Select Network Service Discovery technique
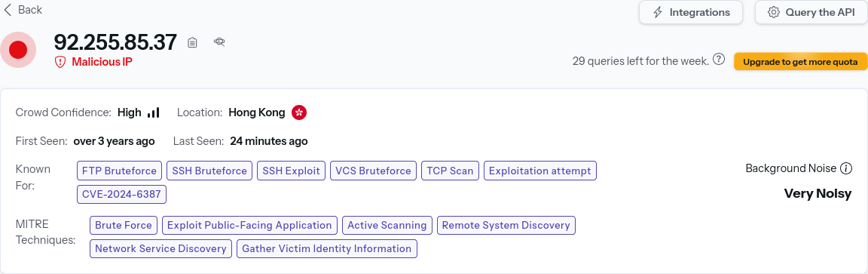This screenshot has width=868, height=274. click(x=160, y=248)
